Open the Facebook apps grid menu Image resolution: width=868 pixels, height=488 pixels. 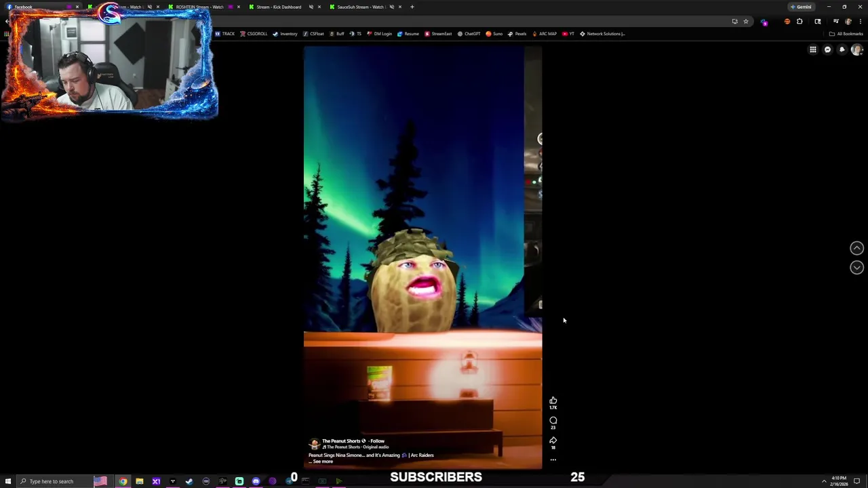(x=812, y=49)
